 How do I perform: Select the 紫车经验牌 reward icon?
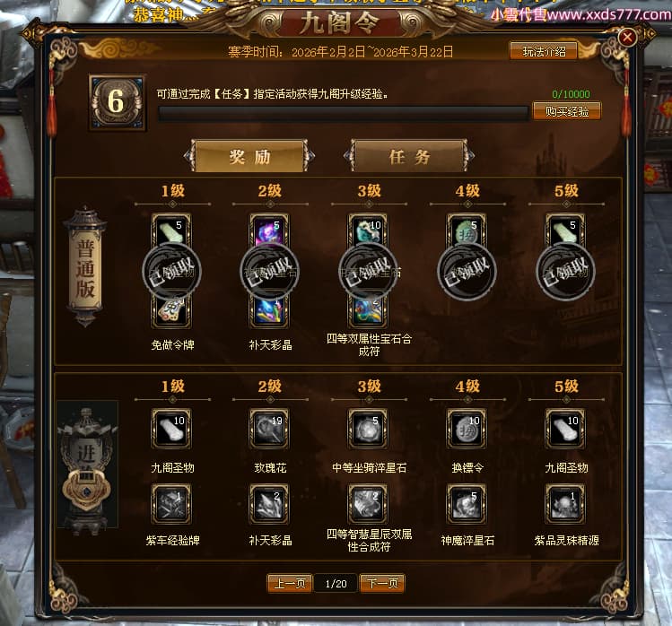tap(171, 504)
